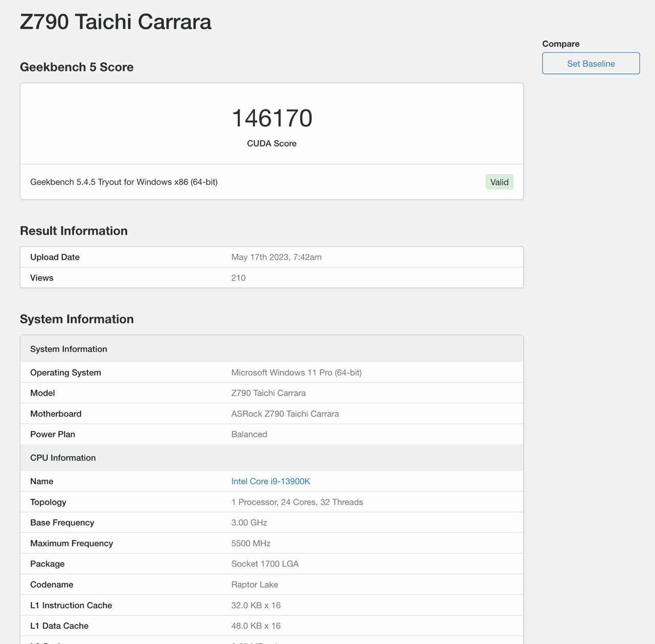Click the Codename label
The height and width of the screenshot is (644, 655).
click(52, 585)
